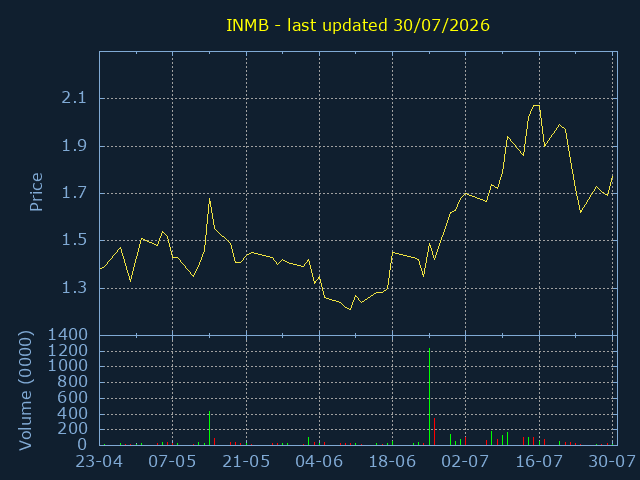The width and height of the screenshot is (640, 480).
Task: Click the 2.1 price axis label
Action: pyautogui.click(x=74, y=98)
